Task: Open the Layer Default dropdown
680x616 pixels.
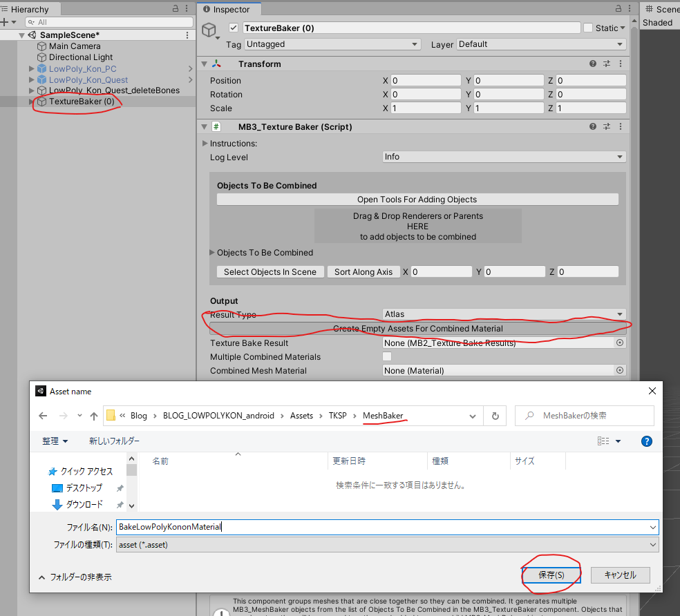Action: [541, 44]
